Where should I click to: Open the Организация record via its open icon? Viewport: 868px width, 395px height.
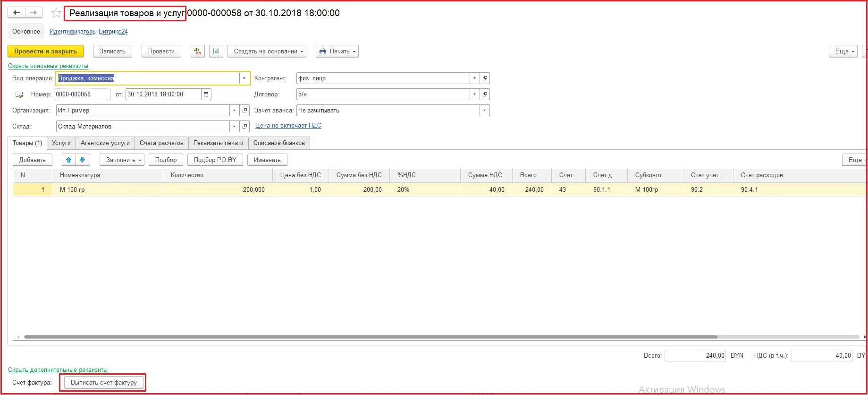pos(244,111)
